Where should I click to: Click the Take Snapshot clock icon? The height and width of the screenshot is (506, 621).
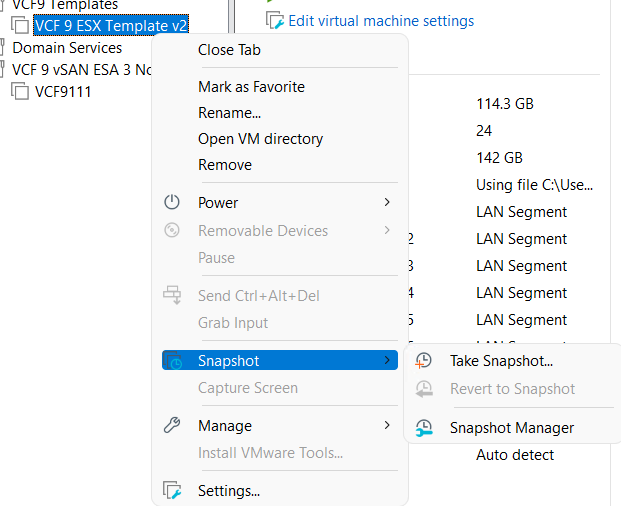coord(424,361)
